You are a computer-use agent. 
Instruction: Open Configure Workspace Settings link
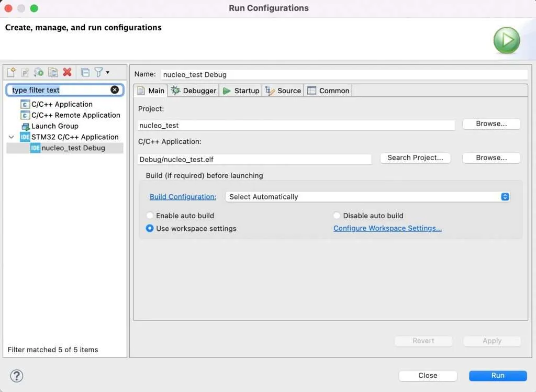pos(387,228)
